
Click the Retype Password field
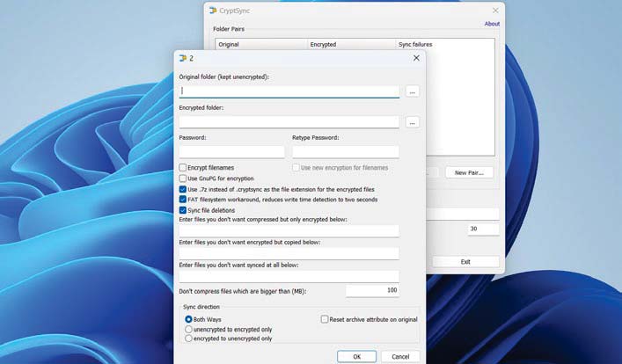[x=346, y=152]
